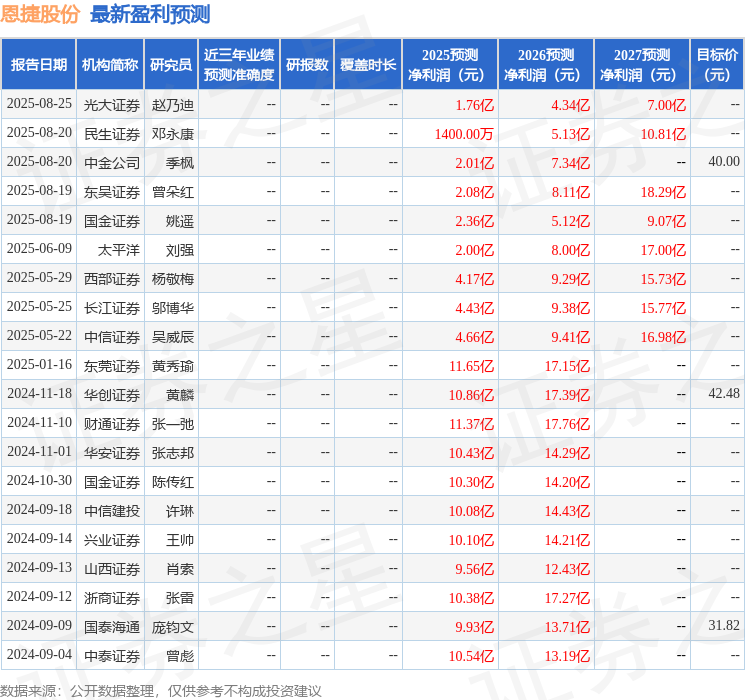The width and height of the screenshot is (745, 700).
Task: Click analyst name 吴威辰
Action: click(172, 337)
